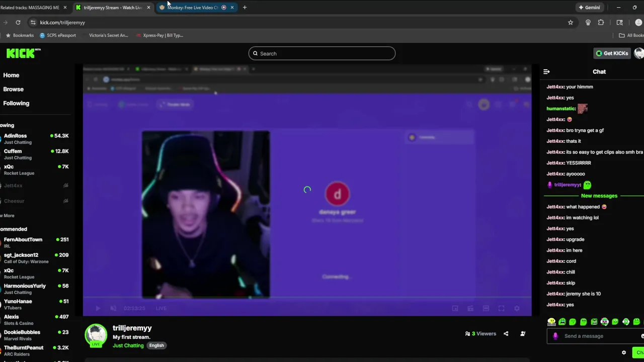
Task: Open TheBurntPeanut ARC Raiders channel
Action: click(x=35, y=351)
